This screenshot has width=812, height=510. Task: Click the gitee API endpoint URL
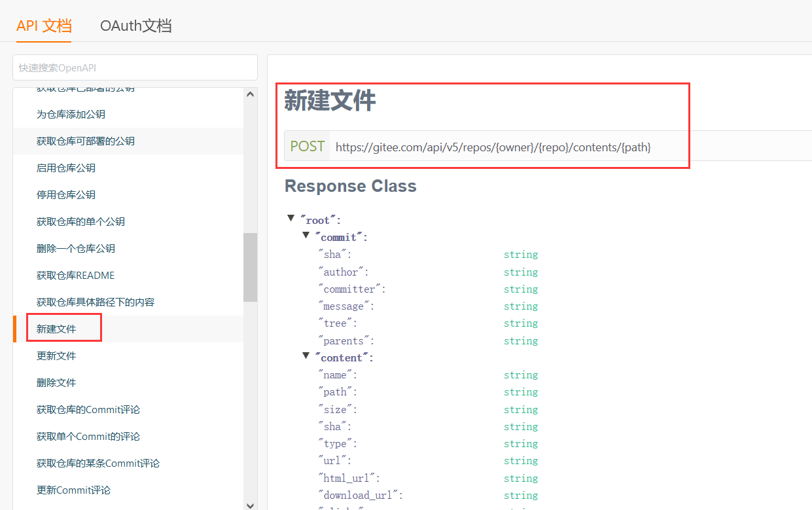coord(493,147)
